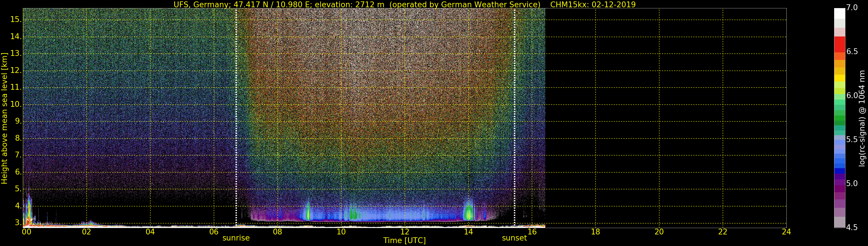Click the '9.' height tick label

(18, 121)
